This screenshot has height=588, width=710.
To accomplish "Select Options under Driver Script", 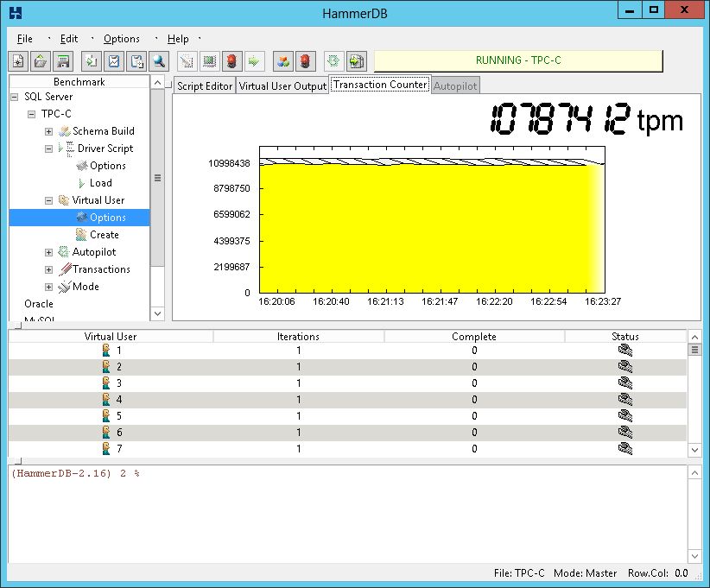I will click(x=108, y=166).
